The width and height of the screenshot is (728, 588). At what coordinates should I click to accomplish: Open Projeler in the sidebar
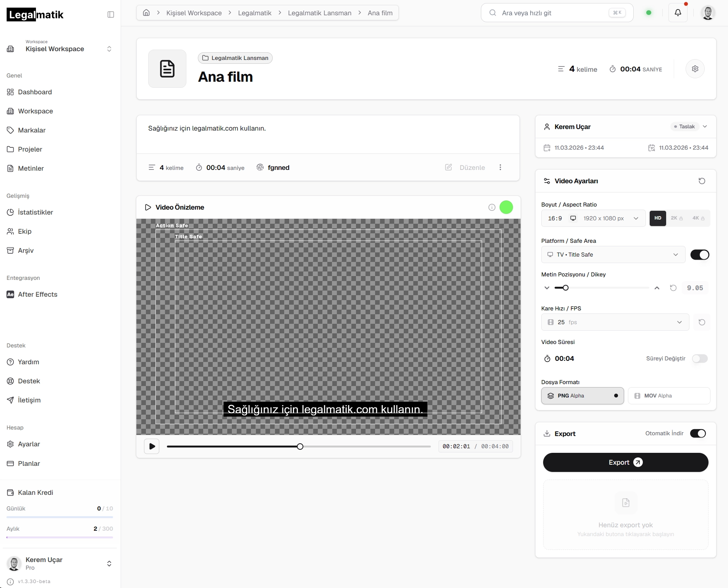30,149
